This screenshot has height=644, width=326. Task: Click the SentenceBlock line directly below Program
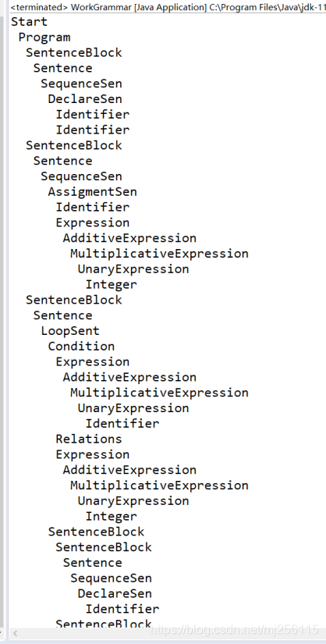[x=74, y=52]
